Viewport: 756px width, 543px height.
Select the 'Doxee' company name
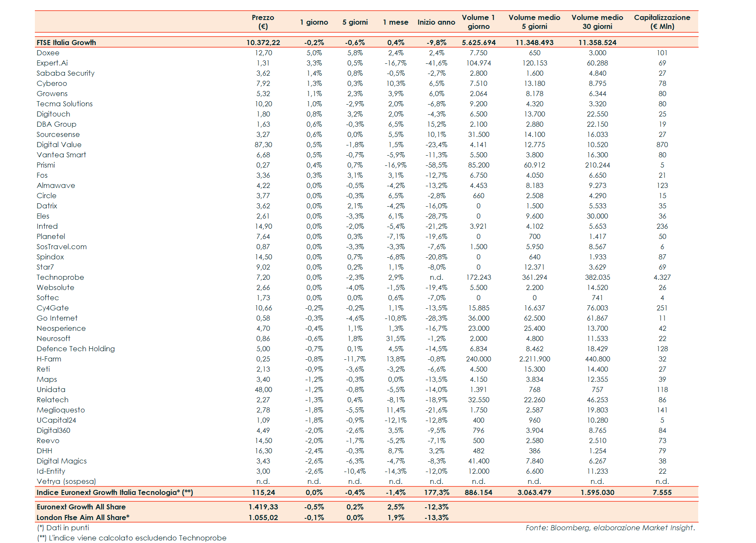point(48,53)
